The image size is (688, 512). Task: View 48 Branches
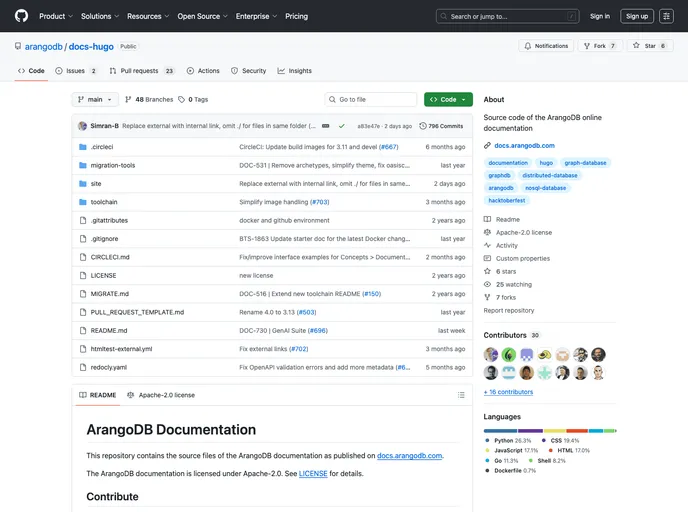pos(149,100)
